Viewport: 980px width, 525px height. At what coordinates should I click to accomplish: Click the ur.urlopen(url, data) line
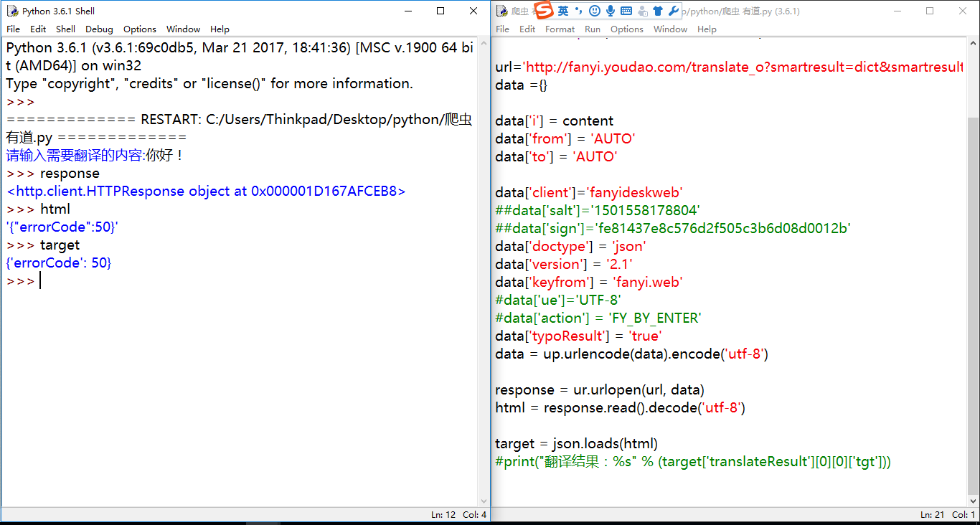[x=600, y=389]
